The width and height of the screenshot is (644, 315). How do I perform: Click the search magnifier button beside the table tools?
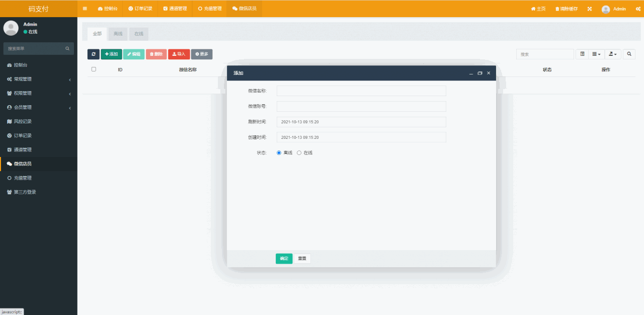pos(629,54)
